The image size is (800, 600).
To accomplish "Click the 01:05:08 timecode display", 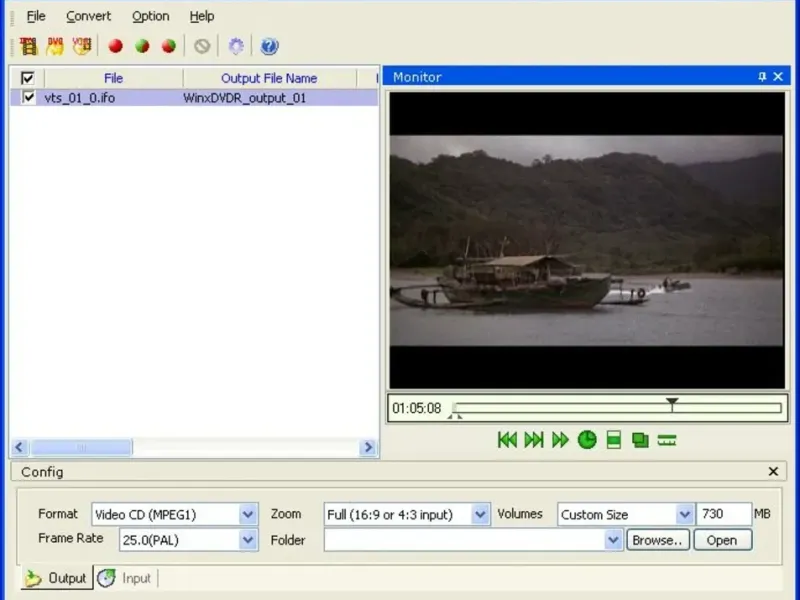I will tap(416, 408).
